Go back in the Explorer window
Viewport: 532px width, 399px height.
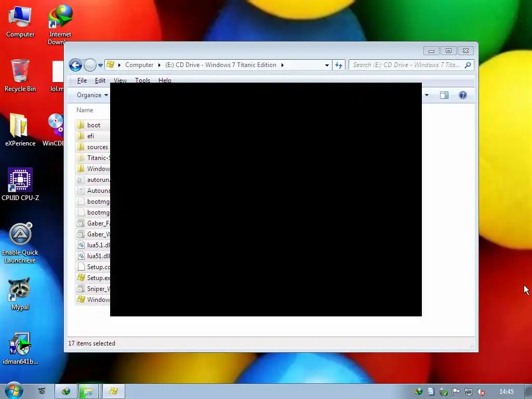75,65
